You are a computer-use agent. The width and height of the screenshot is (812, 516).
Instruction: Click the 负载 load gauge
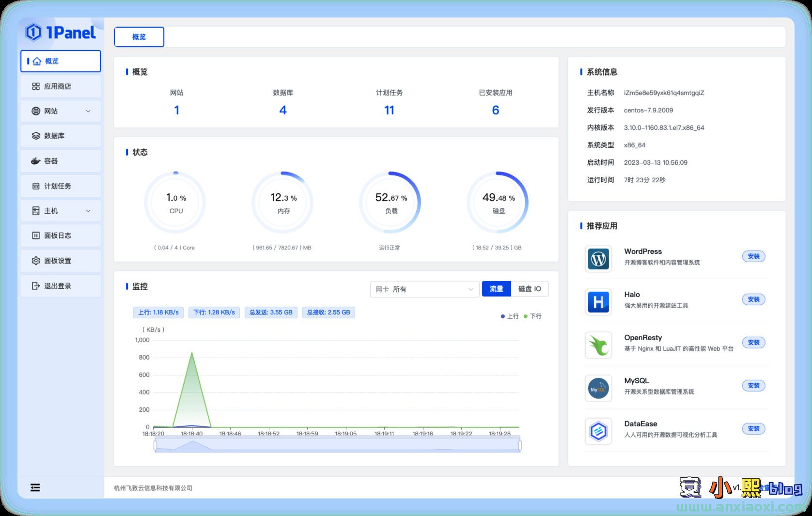pos(390,203)
